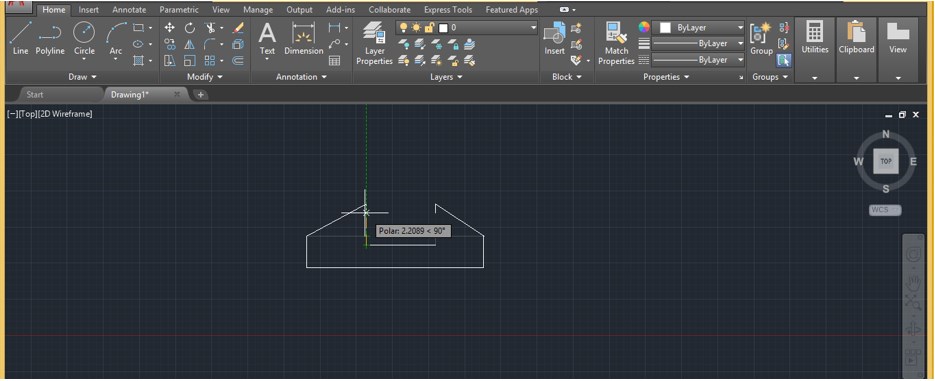Select the Array tool
The width and height of the screenshot is (935, 381).
pos(210,60)
